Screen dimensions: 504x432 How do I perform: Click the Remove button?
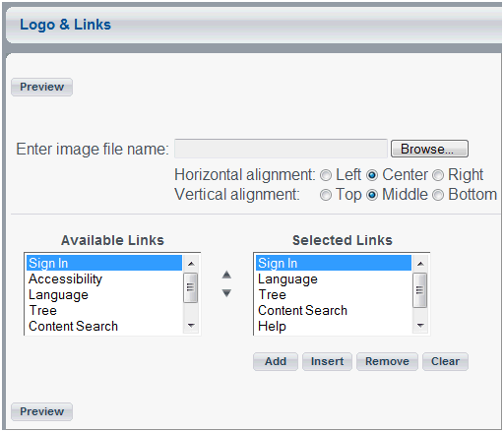pos(387,361)
